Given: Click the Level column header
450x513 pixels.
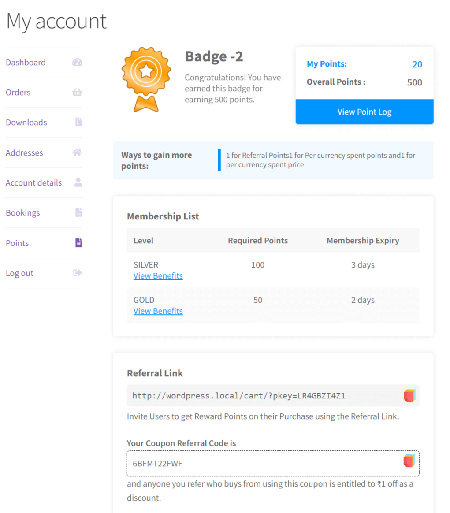Looking at the screenshot, I should pyautogui.click(x=143, y=240).
